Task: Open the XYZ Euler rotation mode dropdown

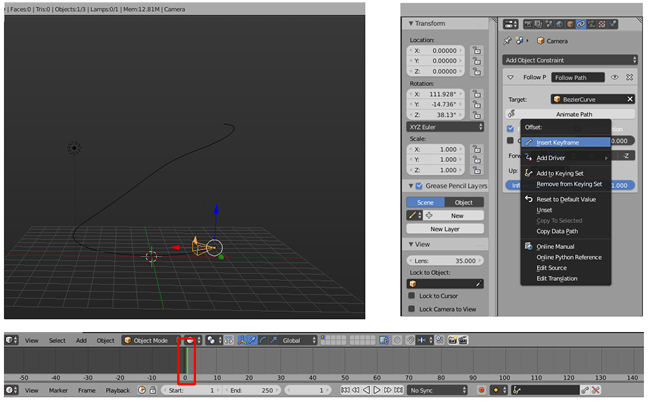Action: (x=447, y=126)
